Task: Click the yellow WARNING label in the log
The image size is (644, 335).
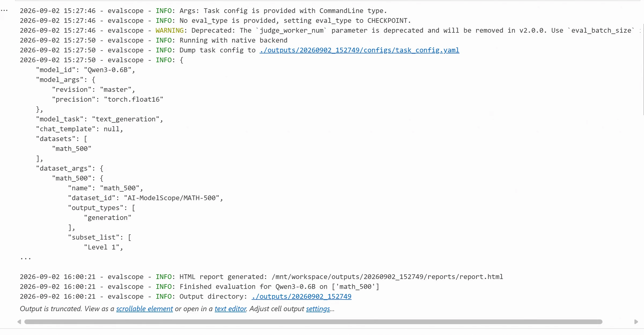Action: 170,30
